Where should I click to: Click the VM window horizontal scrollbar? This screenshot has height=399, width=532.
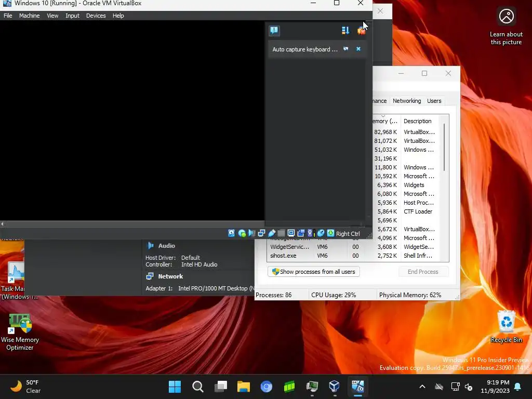coord(135,224)
